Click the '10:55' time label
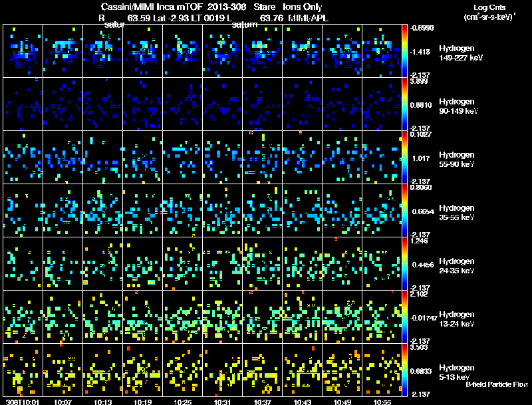 coord(382,402)
